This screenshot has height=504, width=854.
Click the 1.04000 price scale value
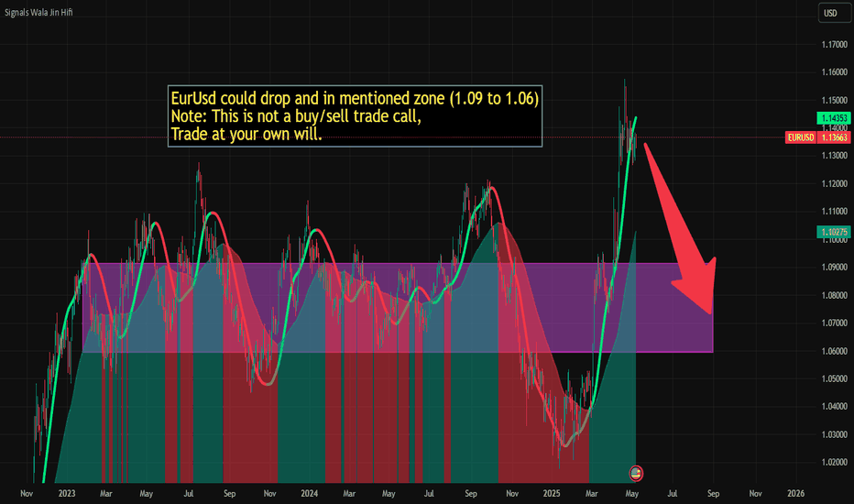tap(835, 407)
